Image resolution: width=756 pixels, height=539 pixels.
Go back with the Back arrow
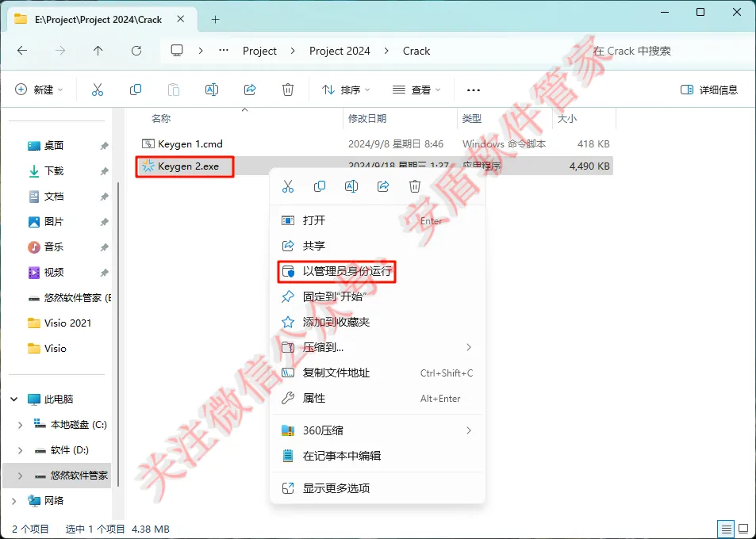pyautogui.click(x=22, y=51)
